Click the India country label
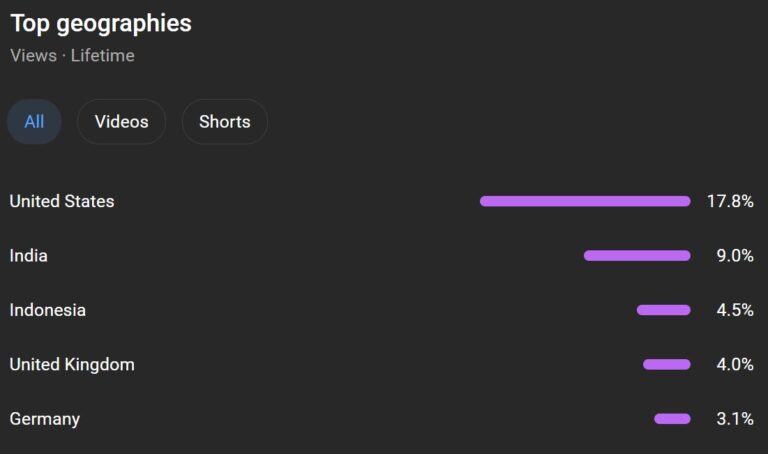 (x=28, y=256)
